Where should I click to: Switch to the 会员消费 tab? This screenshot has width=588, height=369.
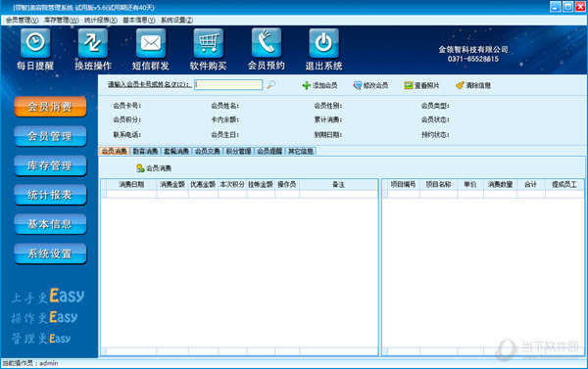(115, 151)
